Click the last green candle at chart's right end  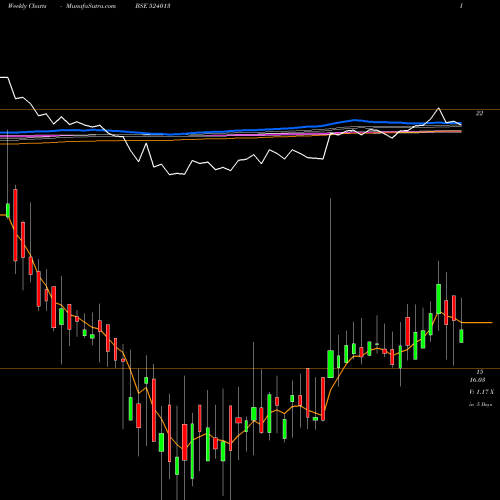coord(462,336)
